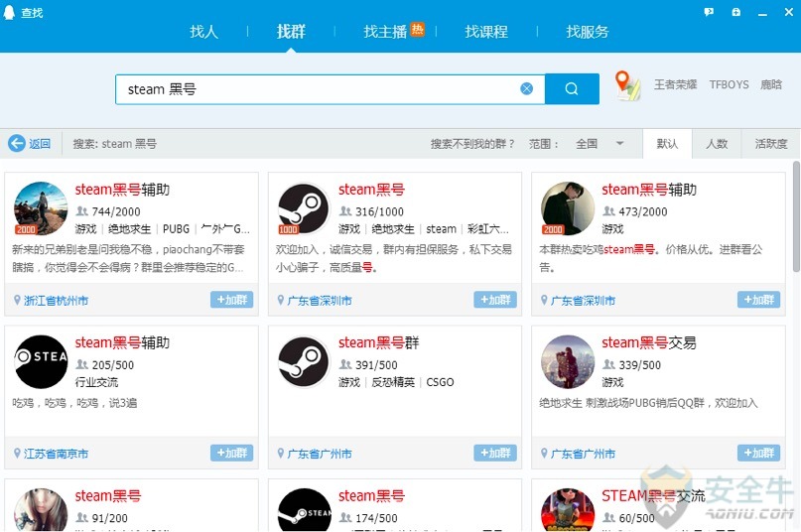
Task: Open the map location pin icon
Action: (627, 85)
